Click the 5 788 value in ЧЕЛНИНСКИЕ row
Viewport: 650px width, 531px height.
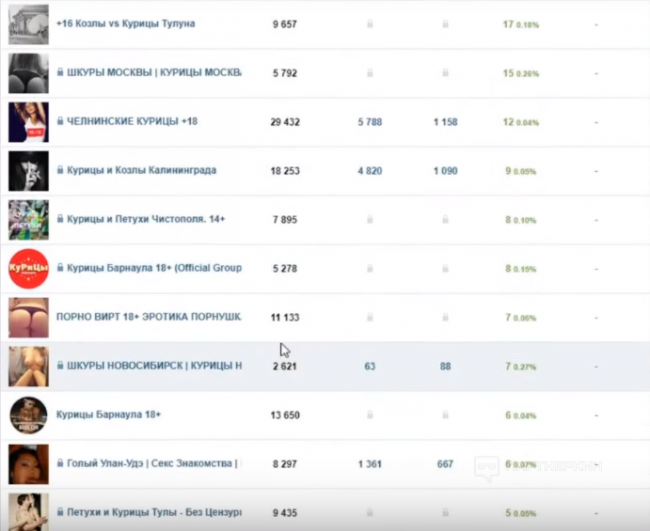[370, 122]
